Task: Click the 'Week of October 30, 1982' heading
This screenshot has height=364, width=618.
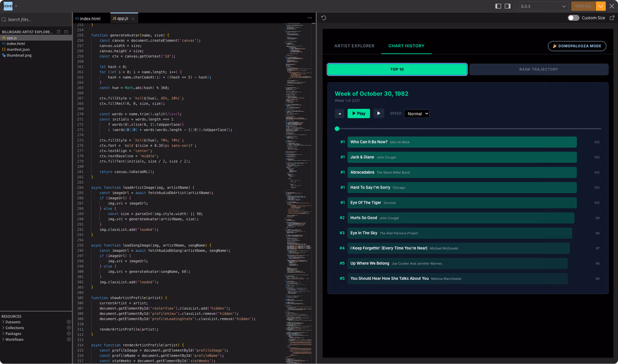Action: point(371,94)
